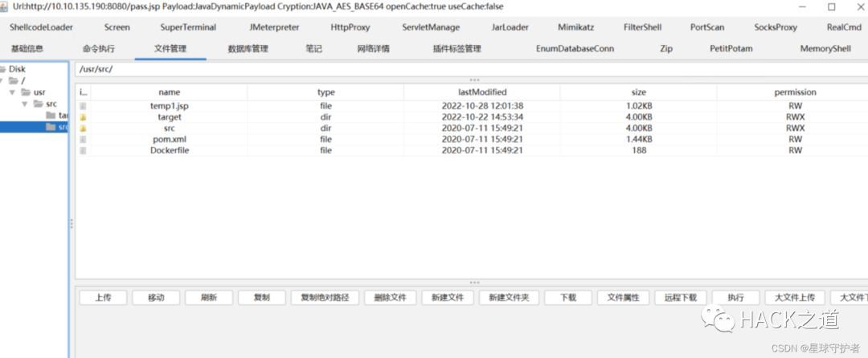Viewport: 868px width, 358px height.
Task: Open the JarLoader tab
Action: [x=510, y=27]
